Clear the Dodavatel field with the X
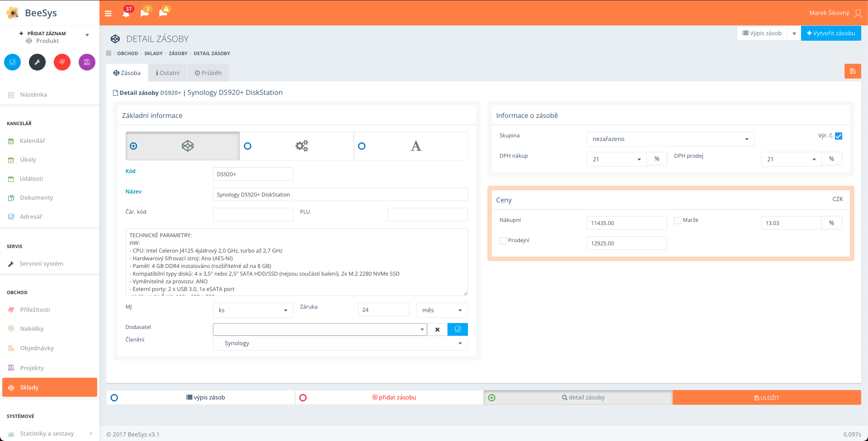Image resolution: width=868 pixels, height=441 pixels. [437, 329]
